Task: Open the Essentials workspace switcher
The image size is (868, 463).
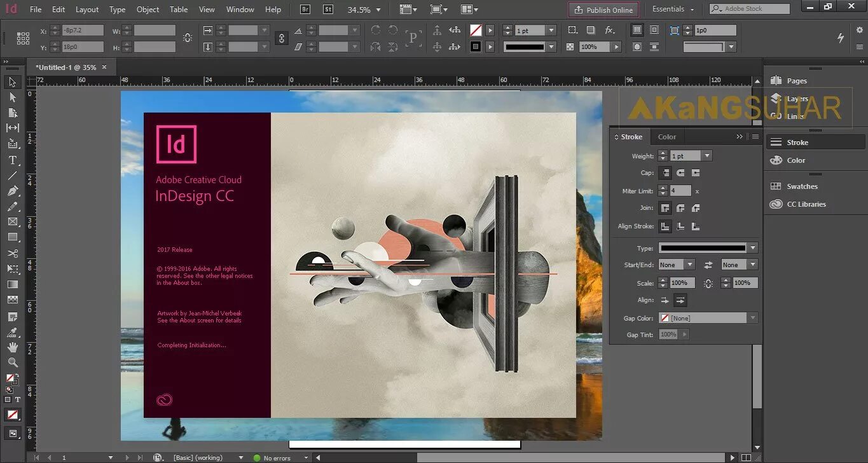Action: pyautogui.click(x=673, y=10)
